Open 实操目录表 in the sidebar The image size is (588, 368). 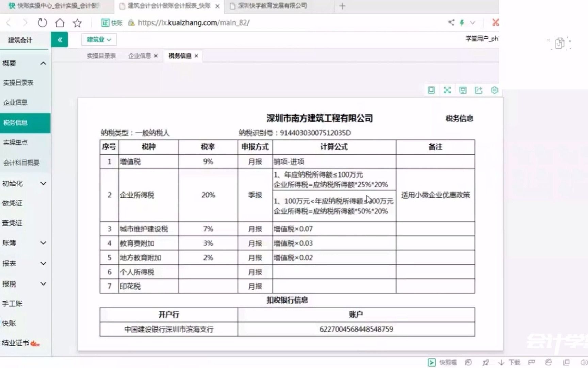click(x=18, y=82)
